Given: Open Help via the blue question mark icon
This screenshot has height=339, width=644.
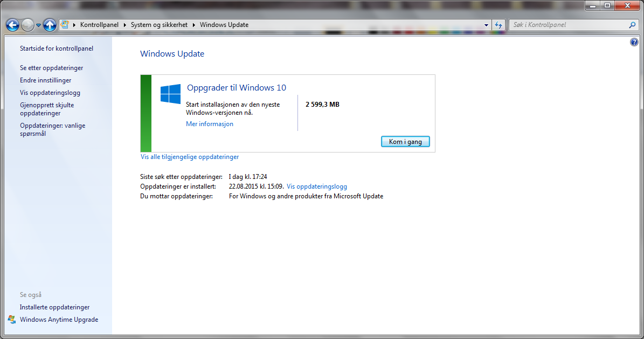Looking at the screenshot, I should tap(634, 42).
